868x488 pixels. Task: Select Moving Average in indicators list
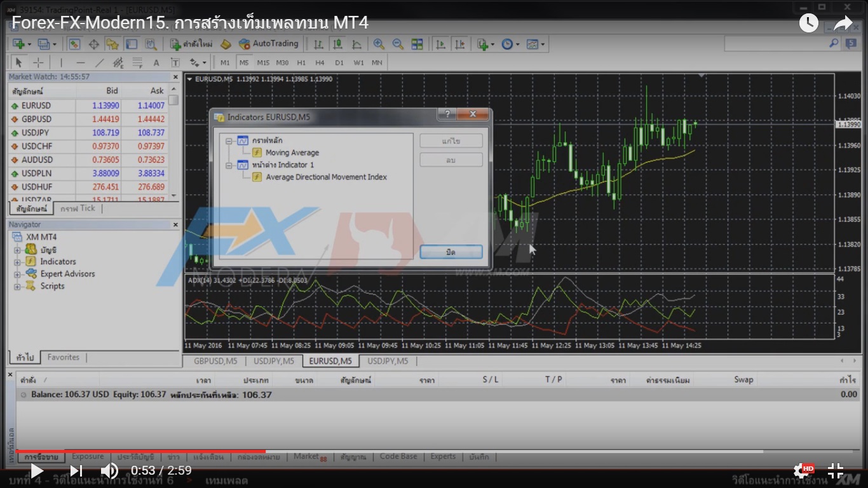[292, 152]
